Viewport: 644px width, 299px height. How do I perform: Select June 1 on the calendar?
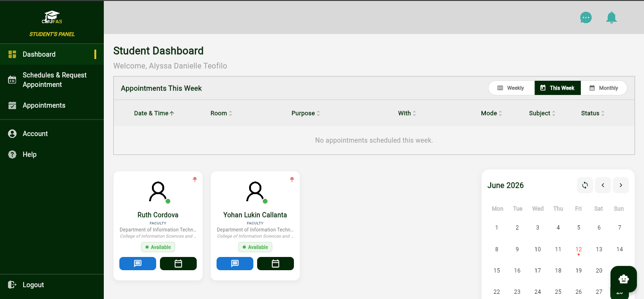(497, 228)
